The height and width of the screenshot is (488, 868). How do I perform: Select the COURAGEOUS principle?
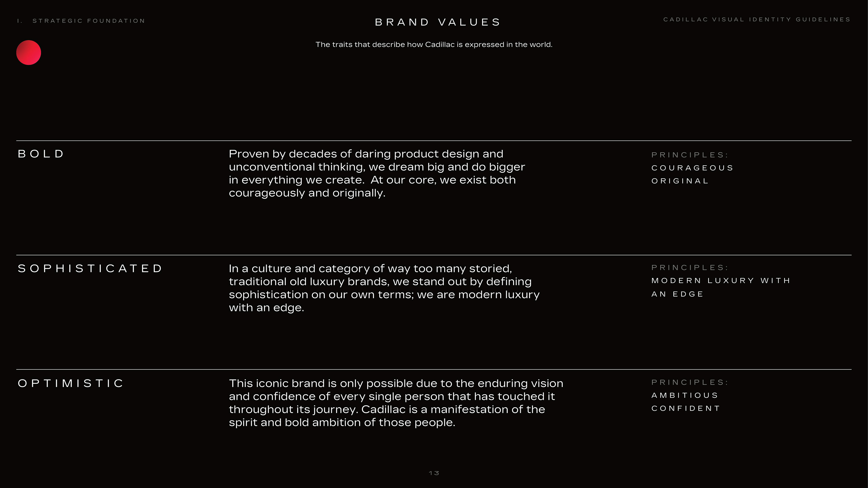[x=692, y=168]
